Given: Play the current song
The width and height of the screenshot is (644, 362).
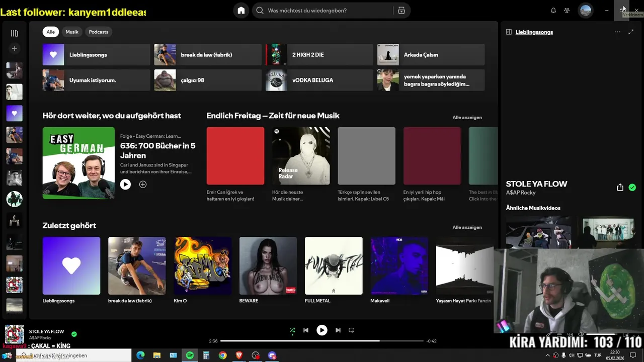Looking at the screenshot, I should [322, 330].
